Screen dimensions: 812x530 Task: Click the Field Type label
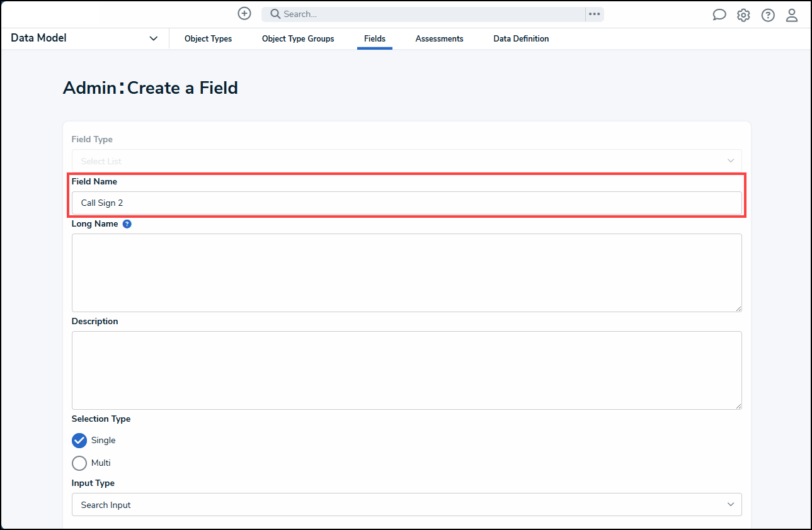pos(92,139)
